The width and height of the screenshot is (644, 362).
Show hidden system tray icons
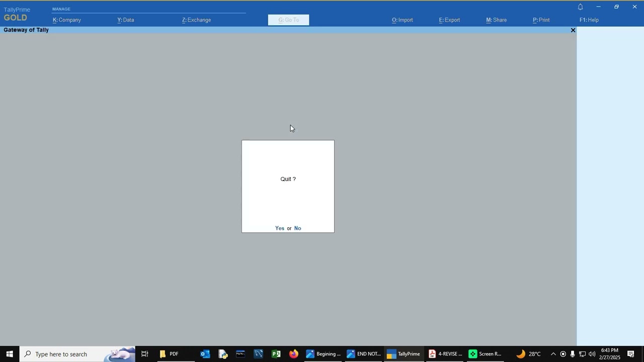coord(553,354)
